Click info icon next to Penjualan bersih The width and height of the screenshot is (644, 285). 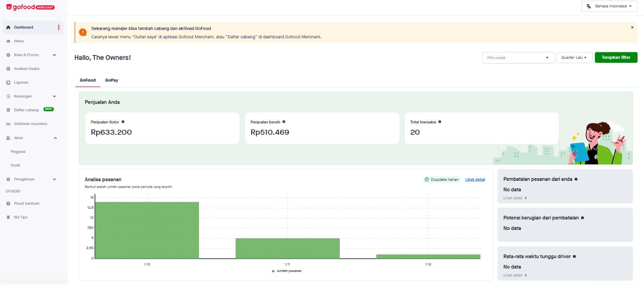point(284,122)
